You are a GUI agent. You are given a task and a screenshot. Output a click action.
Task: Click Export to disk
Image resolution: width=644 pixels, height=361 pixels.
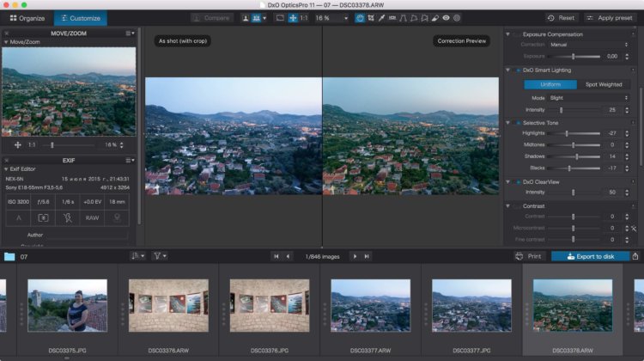590,256
